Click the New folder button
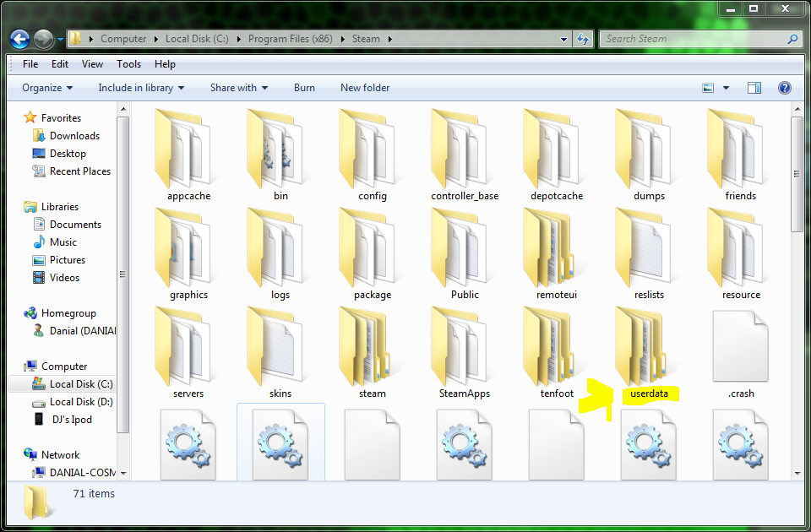Viewport: 811px width, 532px height. (x=365, y=88)
